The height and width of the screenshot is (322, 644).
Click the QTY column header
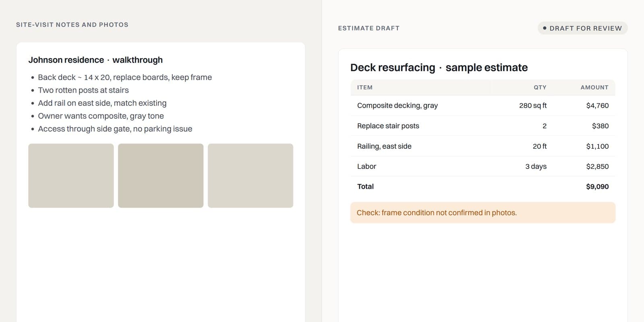(x=540, y=87)
